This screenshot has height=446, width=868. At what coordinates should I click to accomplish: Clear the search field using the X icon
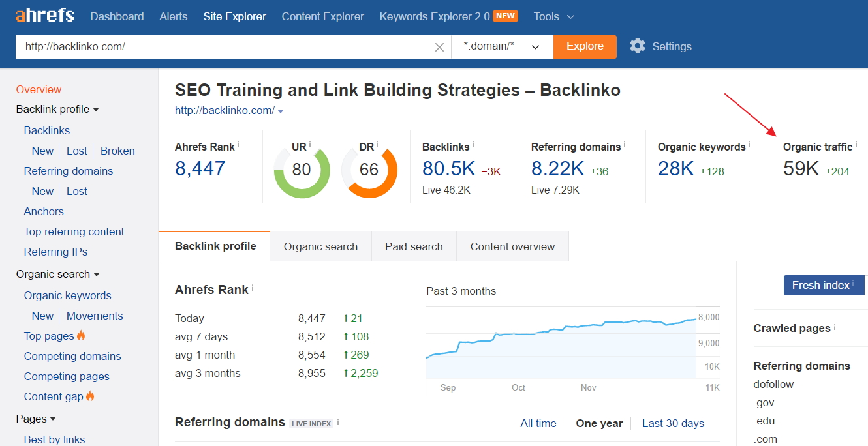(440, 46)
